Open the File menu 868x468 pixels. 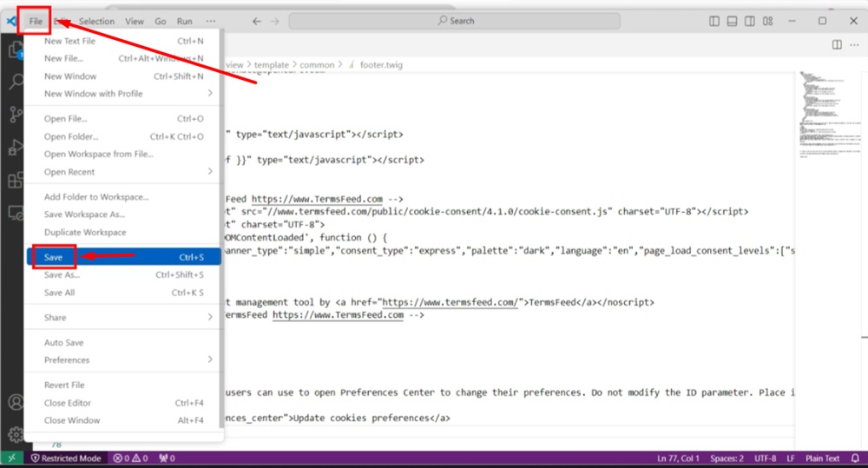tap(36, 21)
